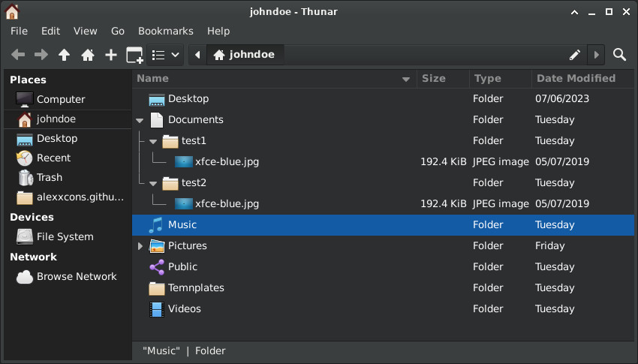Open search with the magnifier icon

619,55
